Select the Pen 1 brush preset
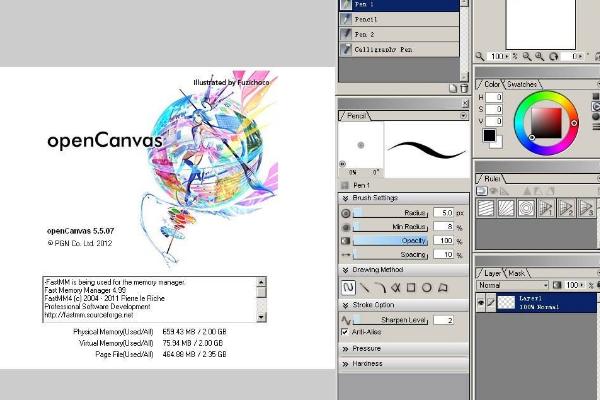 coord(399,5)
